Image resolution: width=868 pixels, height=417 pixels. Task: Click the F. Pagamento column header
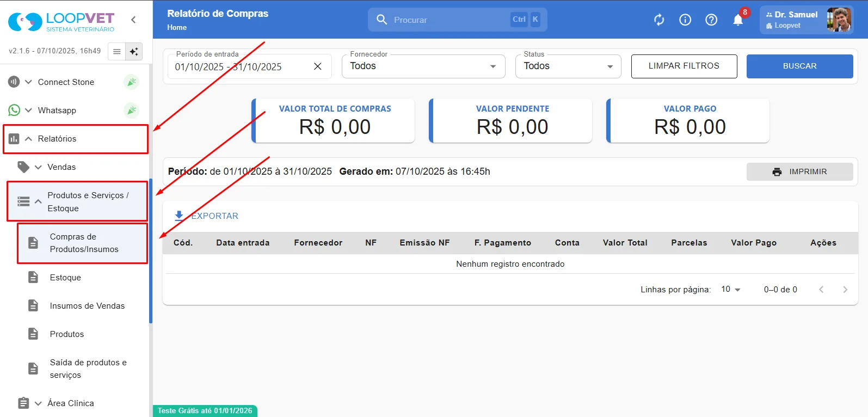(503, 243)
